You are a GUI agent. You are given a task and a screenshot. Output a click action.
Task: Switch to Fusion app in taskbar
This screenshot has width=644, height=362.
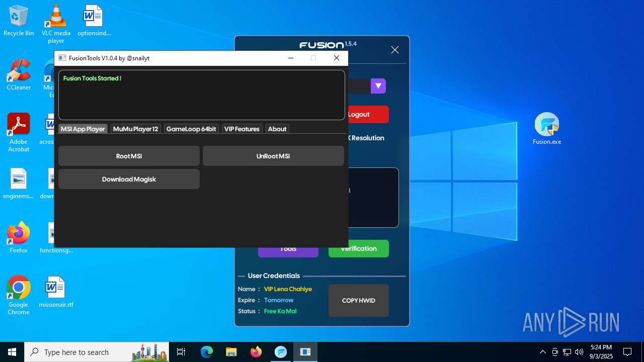[x=280, y=352]
